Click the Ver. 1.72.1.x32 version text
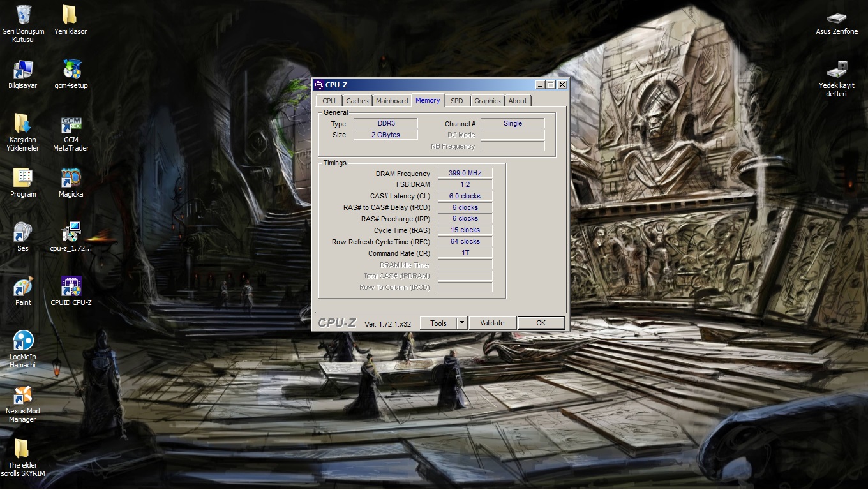This screenshot has height=490, width=868. (387, 324)
